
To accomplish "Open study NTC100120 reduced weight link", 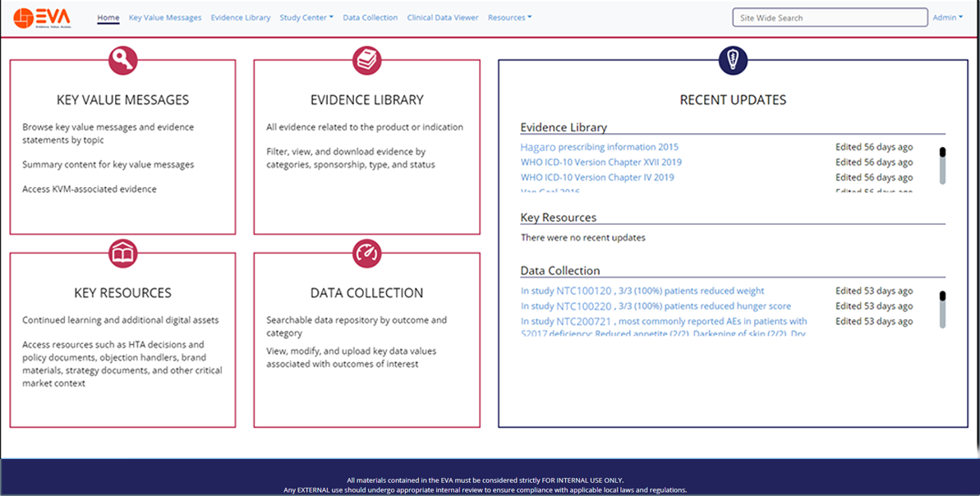I will click(642, 291).
